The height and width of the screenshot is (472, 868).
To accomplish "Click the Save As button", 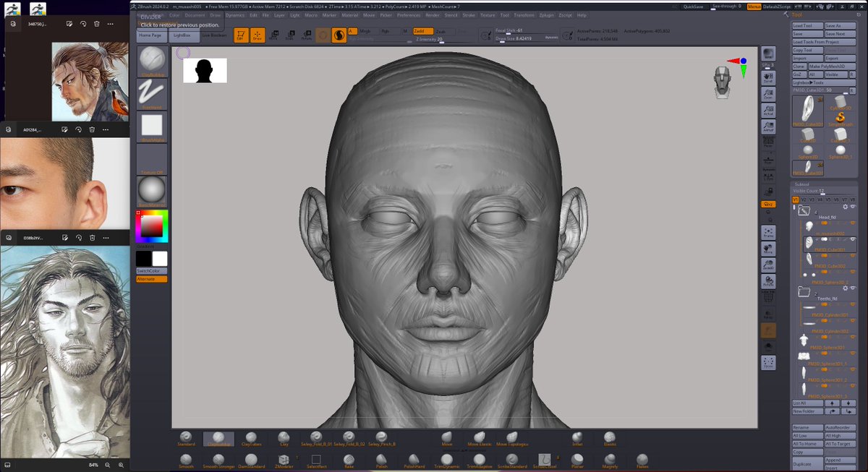I will [841, 25].
